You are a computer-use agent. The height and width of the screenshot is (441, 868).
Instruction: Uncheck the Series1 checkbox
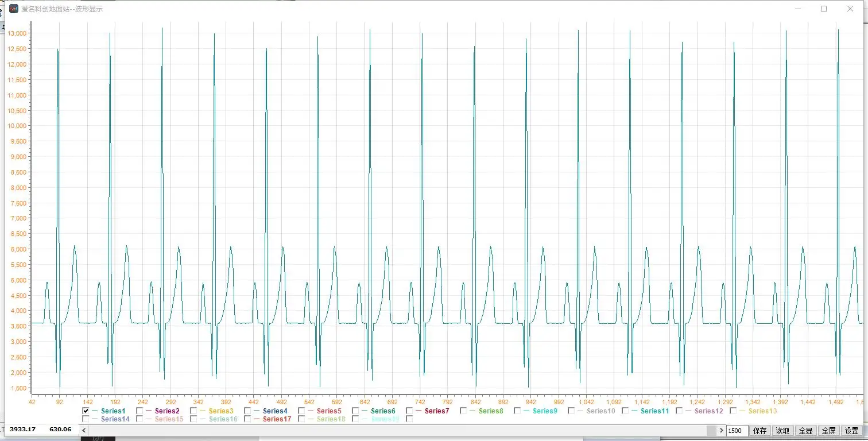coord(86,411)
